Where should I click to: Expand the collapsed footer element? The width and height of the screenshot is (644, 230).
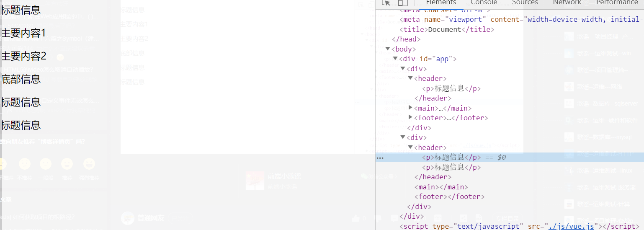(x=410, y=117)
